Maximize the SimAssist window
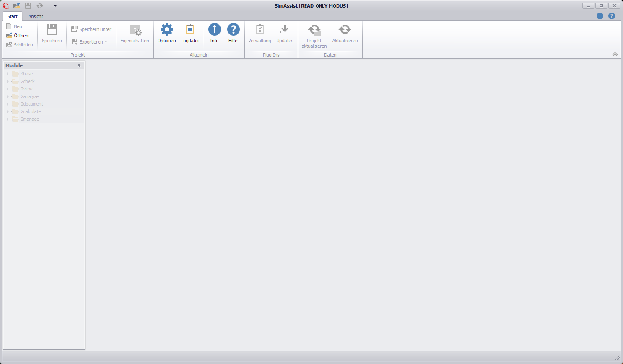 [601, 5]
